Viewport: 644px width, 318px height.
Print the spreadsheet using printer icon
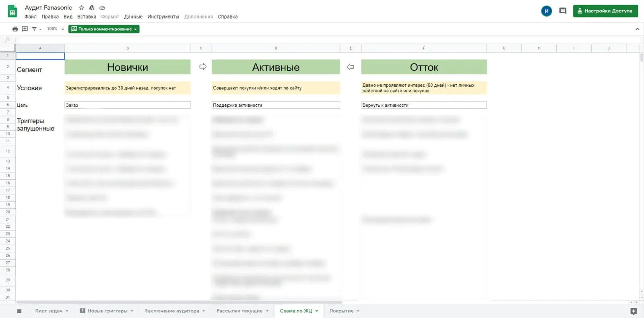pyautogui.click(x=15, y=29)
